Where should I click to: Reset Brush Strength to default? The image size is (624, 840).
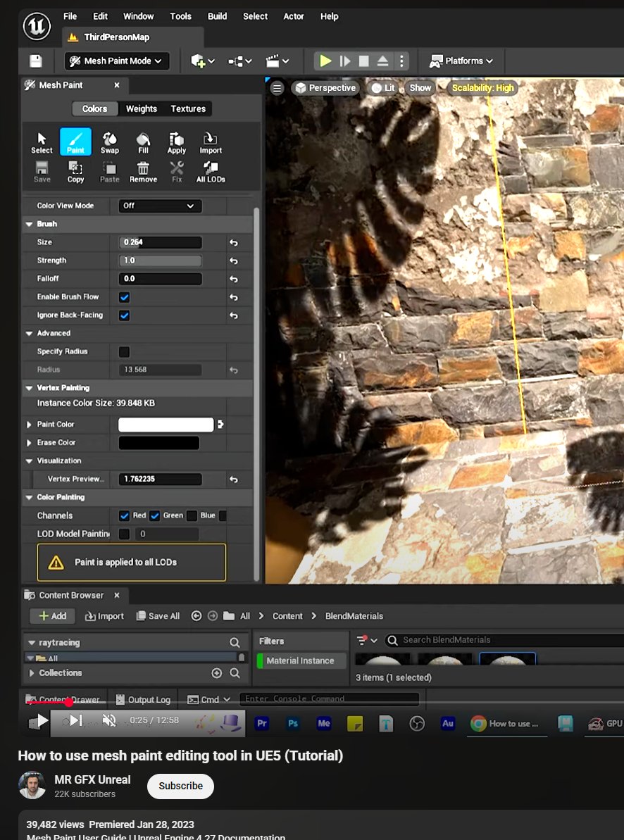click(234, 261)
